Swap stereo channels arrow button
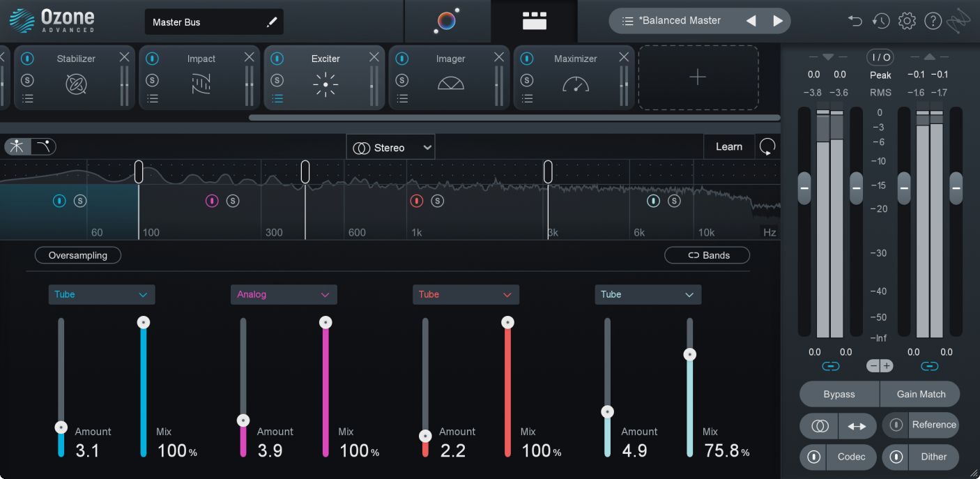Viewport: 980px width, 479px height. (x=857, y=425)
